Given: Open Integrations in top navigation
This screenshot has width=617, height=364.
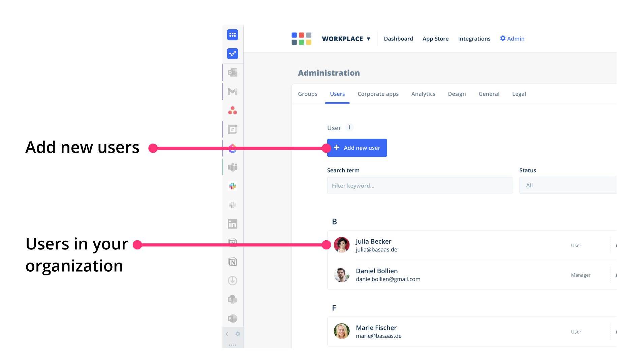Looking at the screenshot, I should coord(474,39).
